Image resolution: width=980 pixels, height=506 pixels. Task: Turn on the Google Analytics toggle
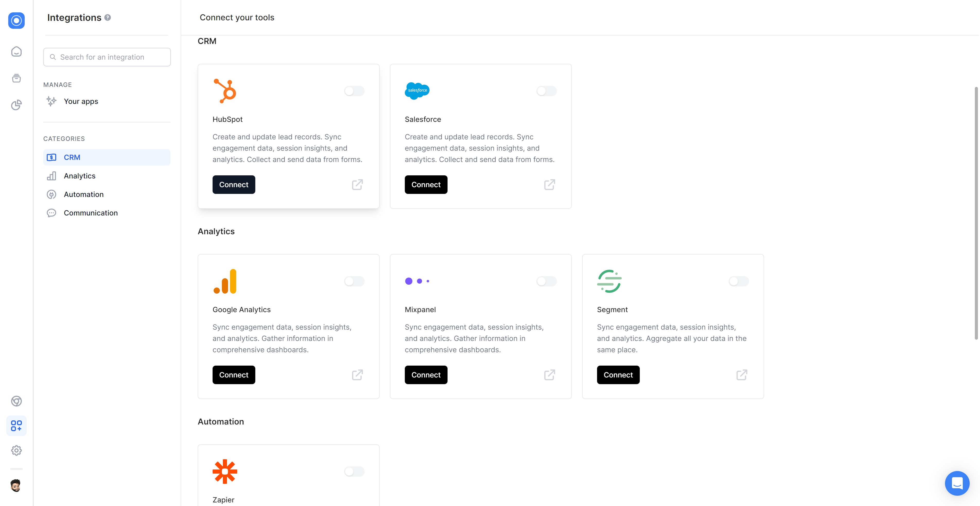354,281
